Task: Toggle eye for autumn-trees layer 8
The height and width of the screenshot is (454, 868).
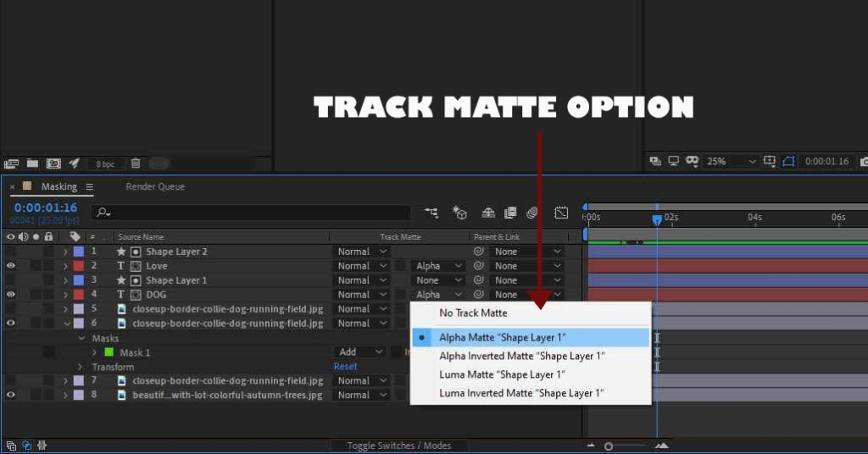Action: pyautogui.click(x=11, y=395)
